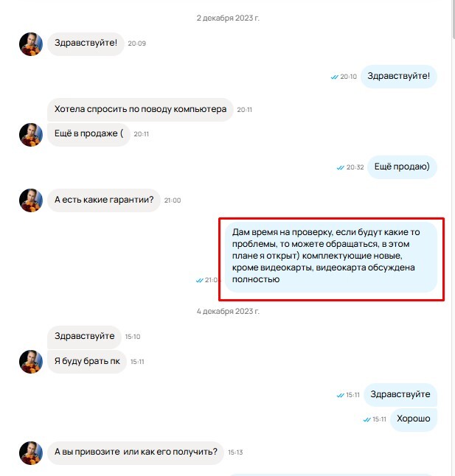This screenshot has width=455, height=476.
Task: Click the avatar beside the first Здравствуйте! message
Action: click(31, 44)
